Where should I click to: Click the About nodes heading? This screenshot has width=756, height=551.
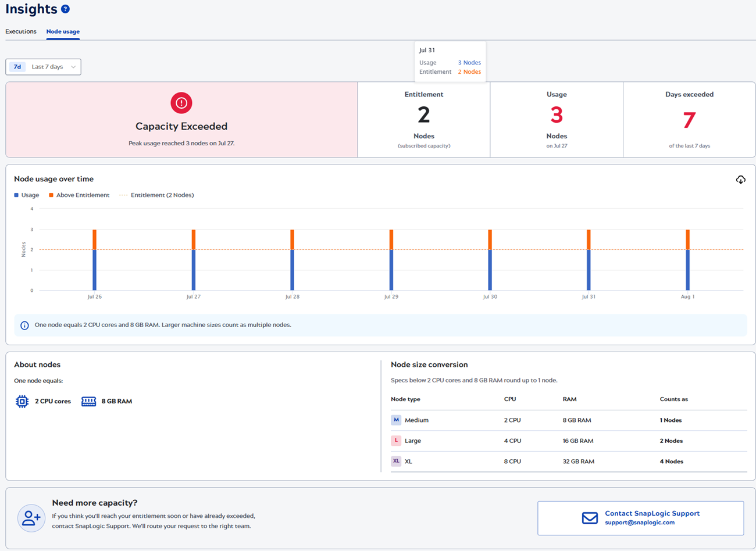37,364
